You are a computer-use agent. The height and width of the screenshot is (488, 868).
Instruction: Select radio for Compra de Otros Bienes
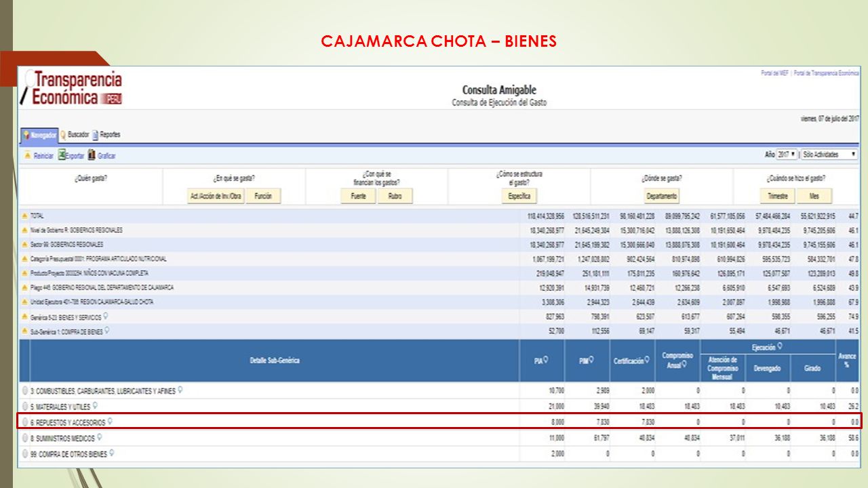pos(25,454)
